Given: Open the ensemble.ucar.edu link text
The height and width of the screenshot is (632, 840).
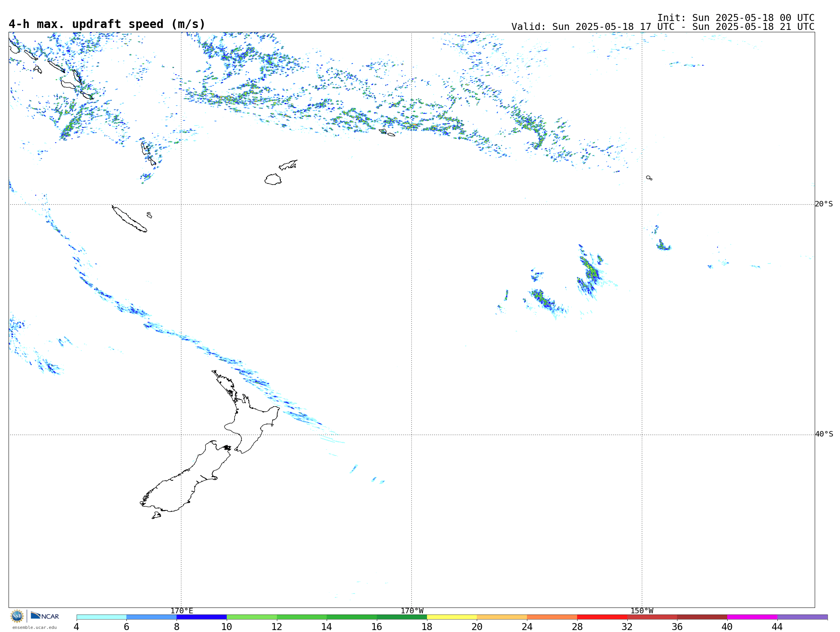Looking at the screenshot, I should 35,627.
